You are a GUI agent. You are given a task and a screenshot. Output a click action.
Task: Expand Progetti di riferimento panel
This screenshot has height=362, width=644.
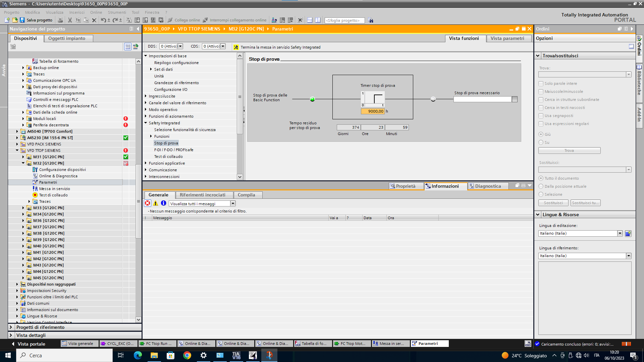(x=11, y=327)
